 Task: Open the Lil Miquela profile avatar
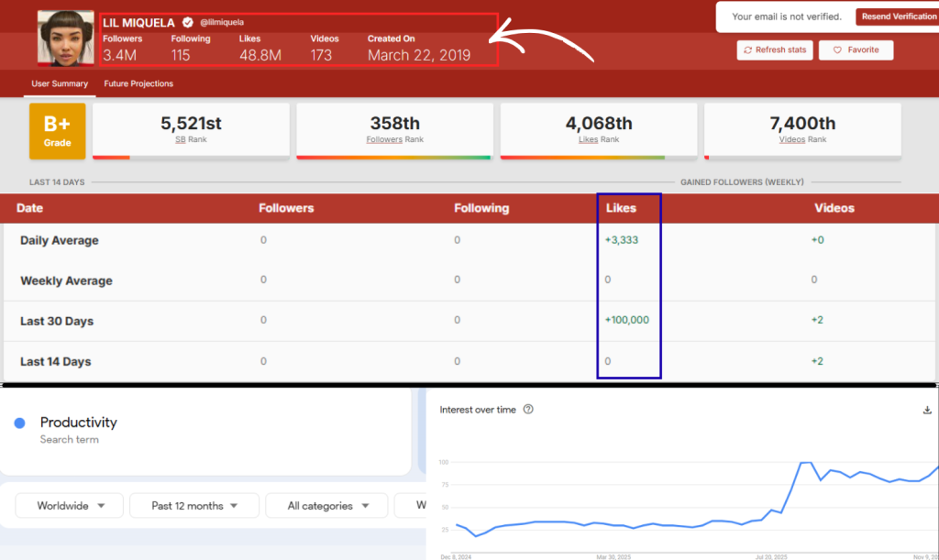click(x=65, y=38)
